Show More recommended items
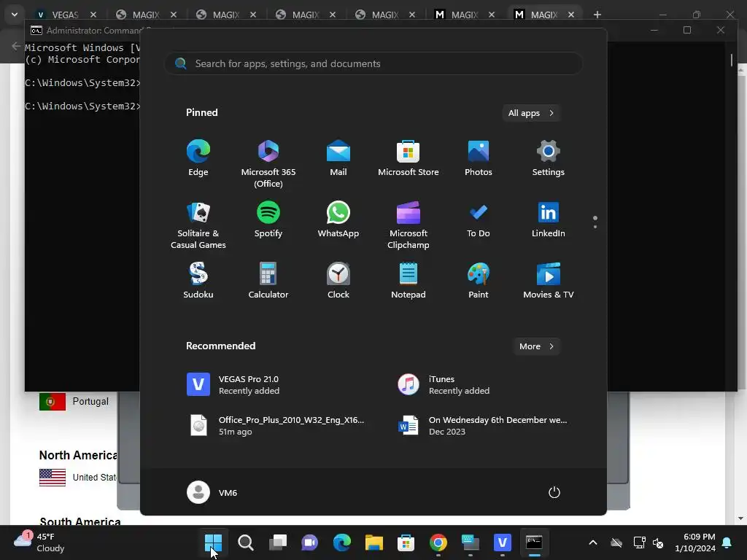The width and height of the screenshot is (747, 560). (536, 346)
